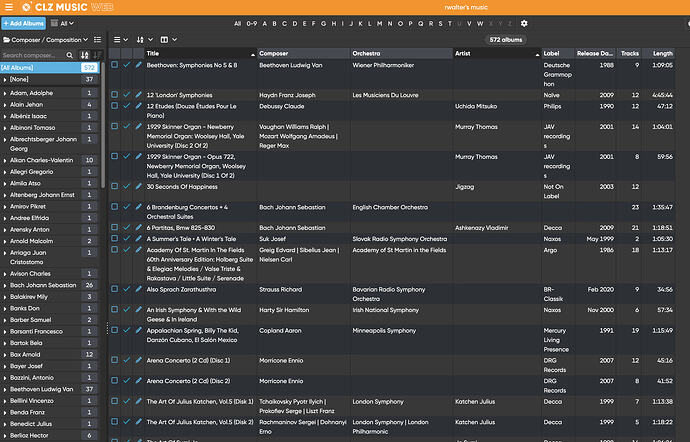This screenshot has height=442, width=690.
Task: Click checkmark for Beethoven Symphonies row
Action: [x=126, y=65]
